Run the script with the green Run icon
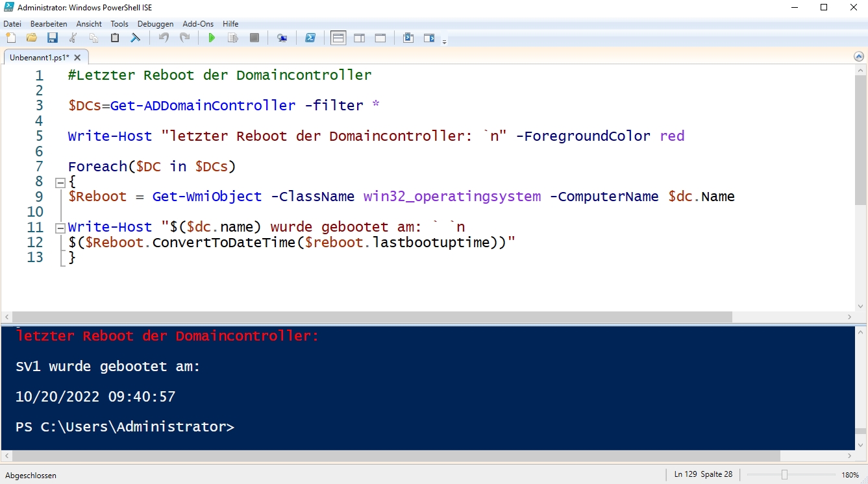 pos(212,38)
